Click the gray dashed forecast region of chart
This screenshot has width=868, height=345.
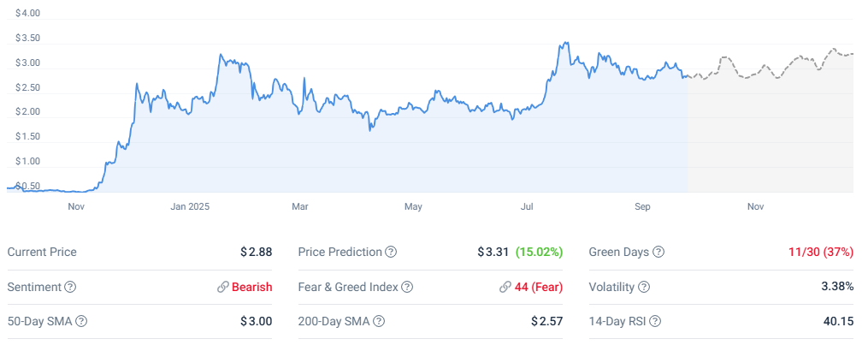pyautogui.click(x=770, y=128)
